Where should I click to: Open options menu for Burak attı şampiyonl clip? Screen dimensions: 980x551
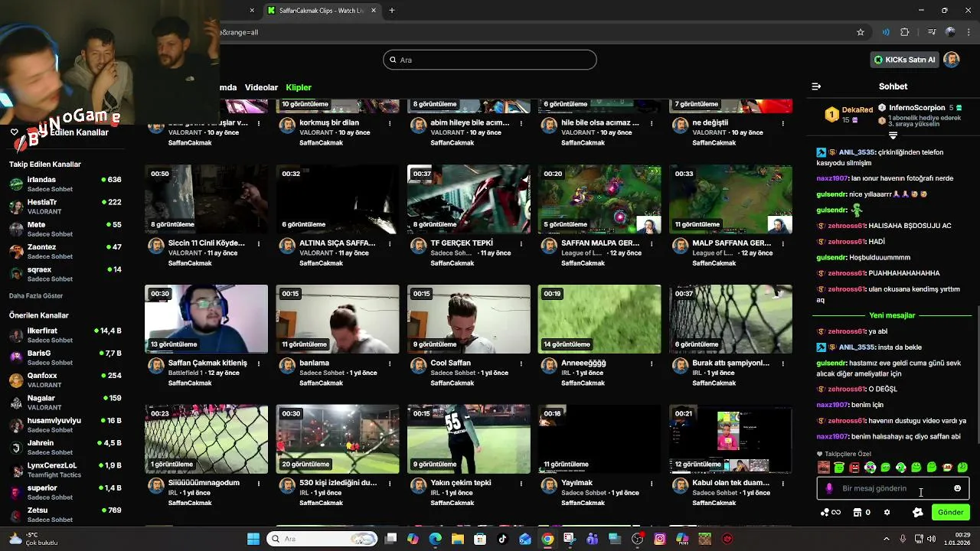pyautogui.click(x=782, y=364)
